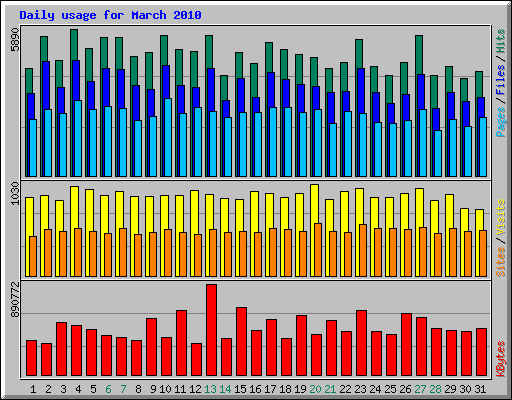Click the 'Daily usage for March 2010' title
This screenshot has height=400, width=512.
click(x=110, y=15)
